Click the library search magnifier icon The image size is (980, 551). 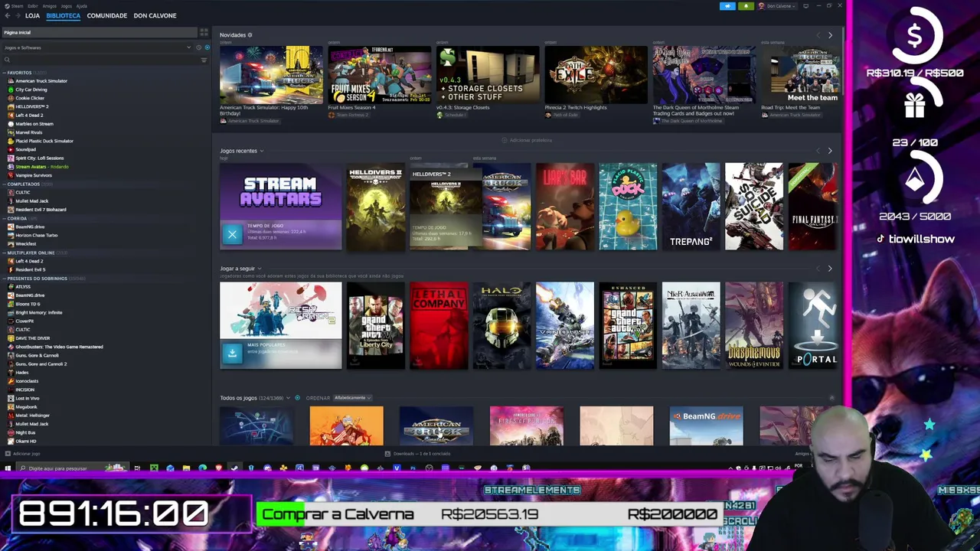[7, 60]
